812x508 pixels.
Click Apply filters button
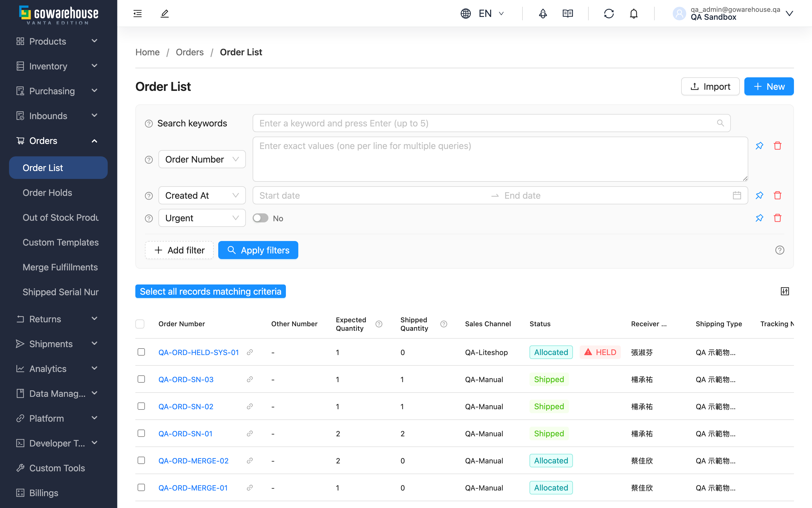(x=258, y=250)
